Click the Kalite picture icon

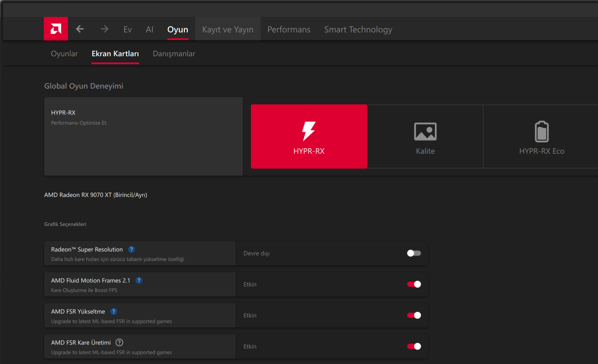pyautogui.click(x=425, y=131)
